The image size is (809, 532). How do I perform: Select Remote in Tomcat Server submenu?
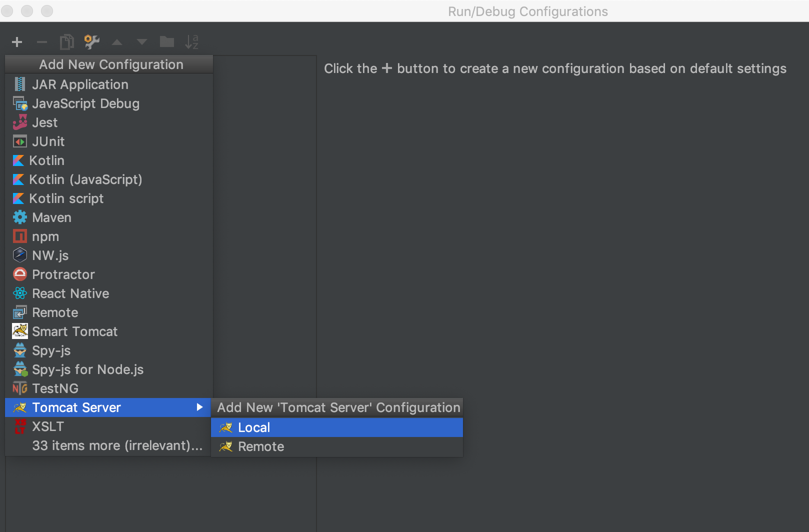[260, 446]
